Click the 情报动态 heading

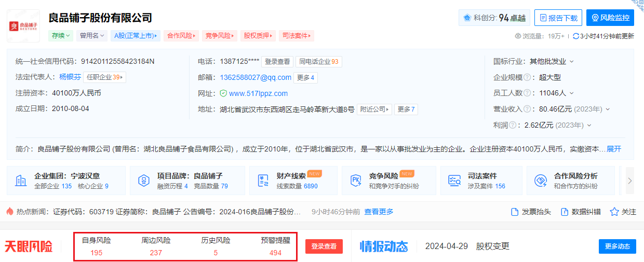pos(384,246)
